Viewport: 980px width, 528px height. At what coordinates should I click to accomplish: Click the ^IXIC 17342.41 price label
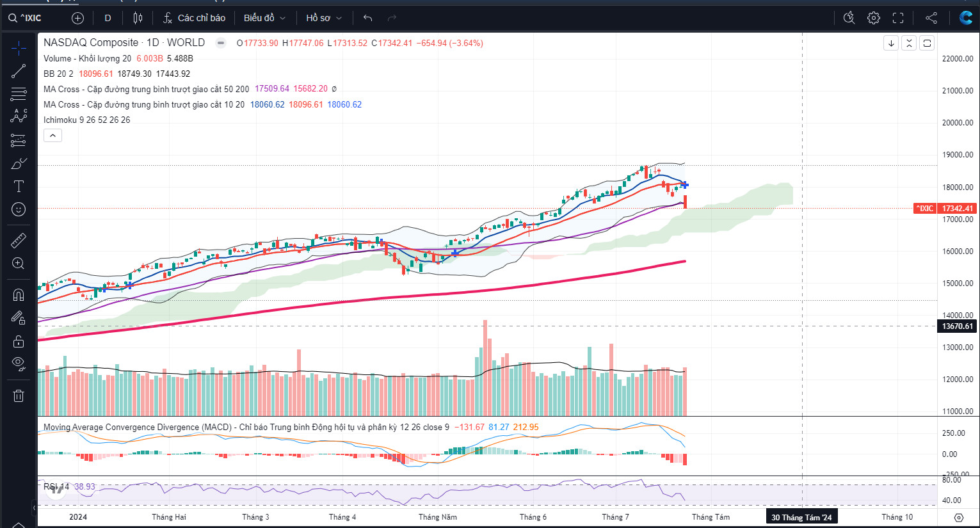tap(945, 209)
